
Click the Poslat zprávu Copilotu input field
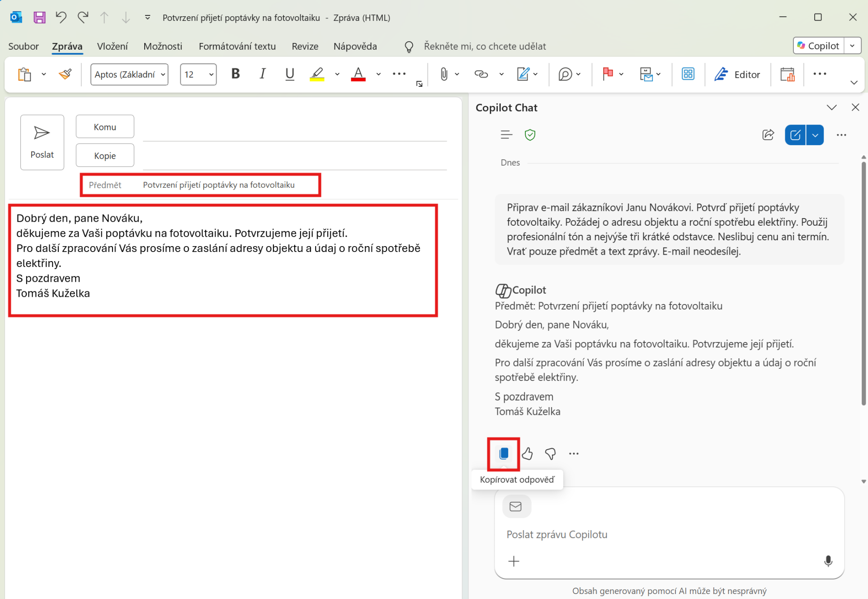tap(669, 534)
